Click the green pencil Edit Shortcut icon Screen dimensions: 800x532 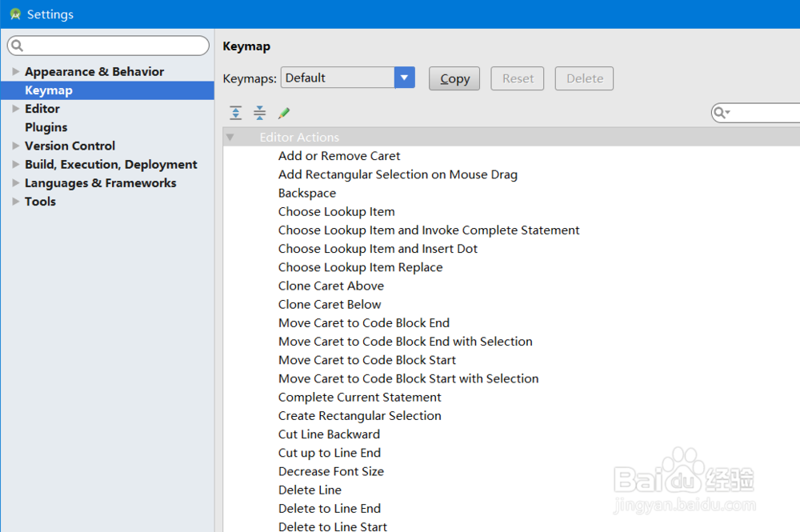coord(284,113)
